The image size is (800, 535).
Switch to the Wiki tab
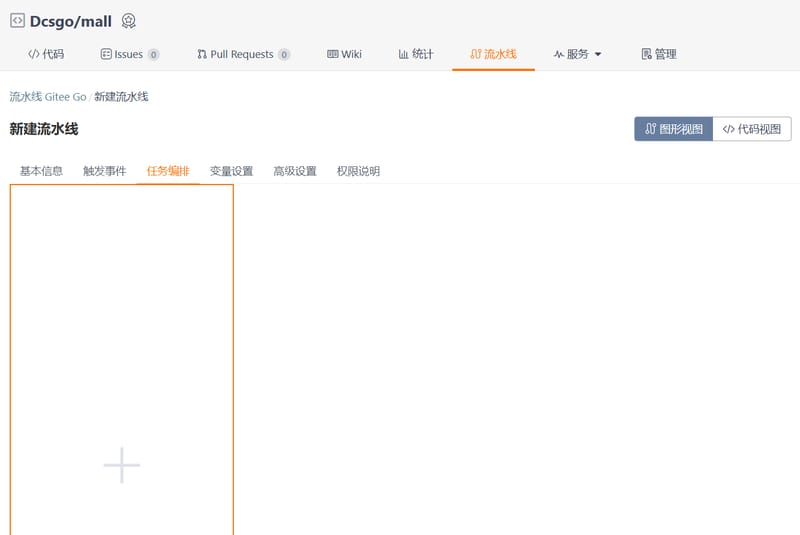(344, 54)
